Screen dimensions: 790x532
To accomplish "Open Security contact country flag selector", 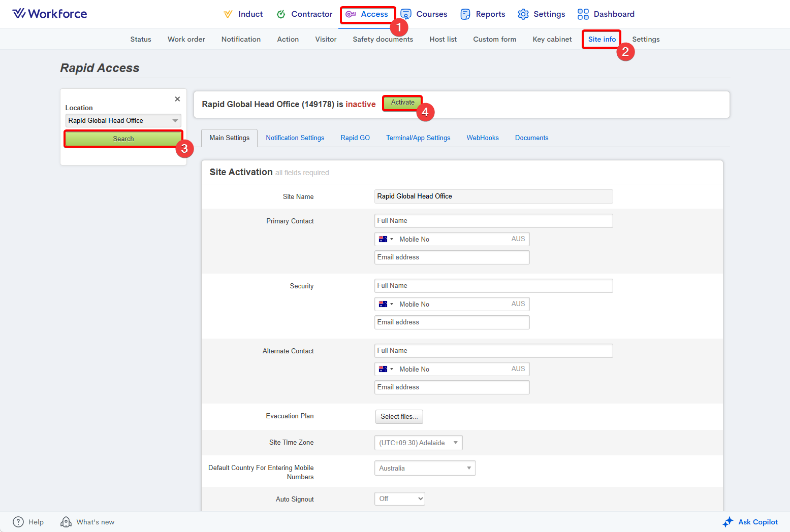I will (386, 304).
